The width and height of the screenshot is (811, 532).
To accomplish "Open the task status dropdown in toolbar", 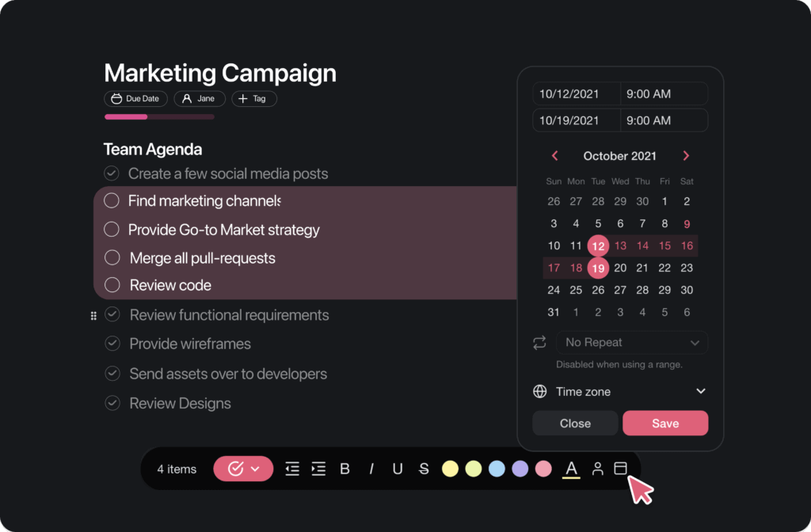I will coord(243,469).
